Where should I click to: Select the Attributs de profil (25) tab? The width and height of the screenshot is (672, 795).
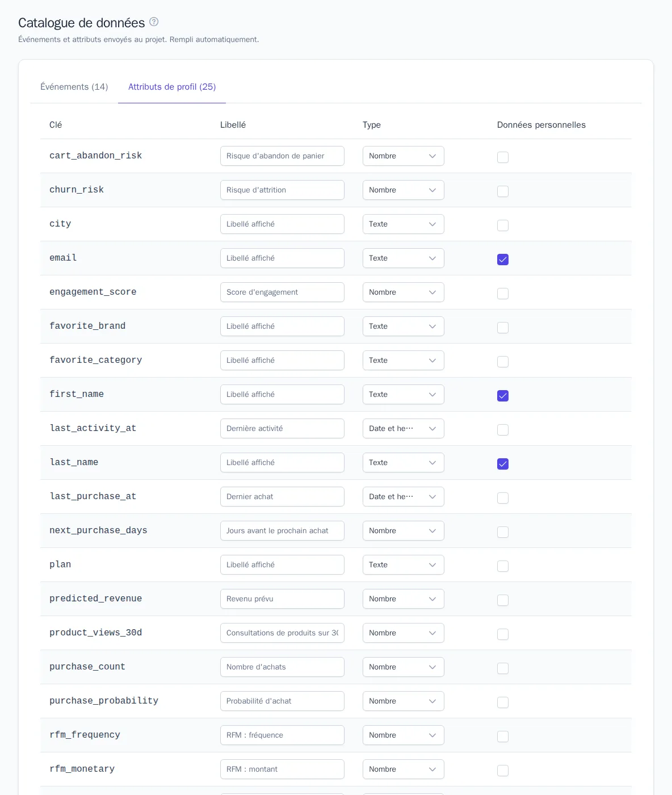(x=172, y=87)
